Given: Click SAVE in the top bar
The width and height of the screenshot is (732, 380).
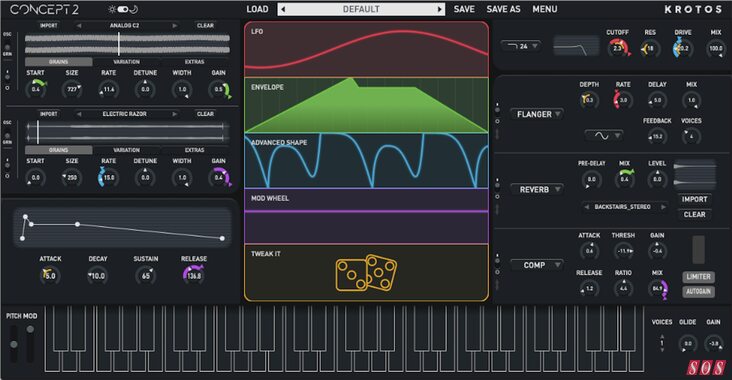Looking at the screenshot, I should click(464, 9).
